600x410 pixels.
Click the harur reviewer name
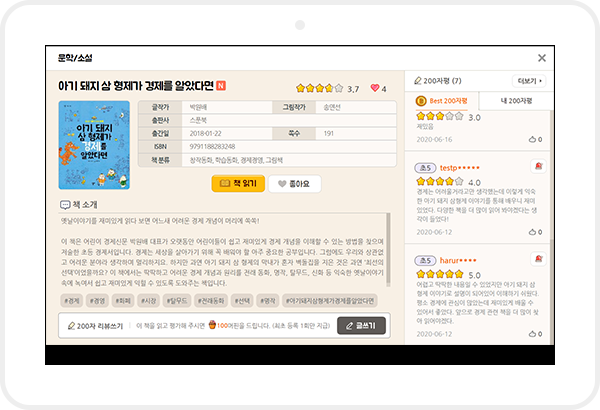[458, 260]
